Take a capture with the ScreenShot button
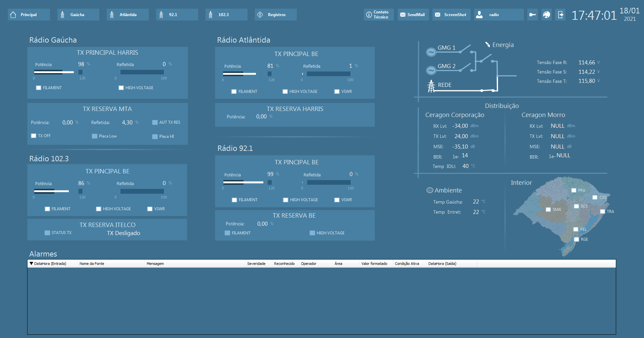Image resolution: width=644 pixels, height=338 pixels. (451, 15)
